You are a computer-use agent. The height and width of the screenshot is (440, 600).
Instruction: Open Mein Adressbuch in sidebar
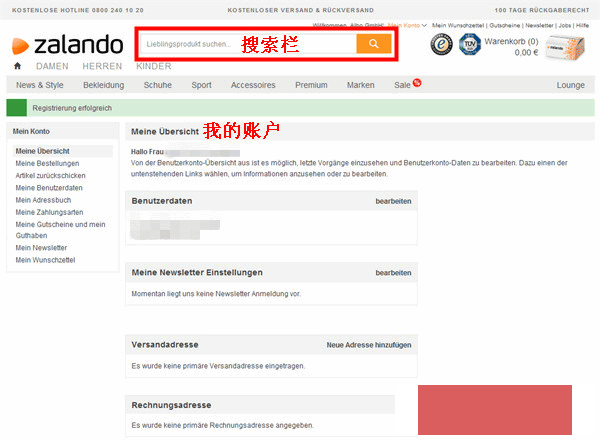point(43,200)
